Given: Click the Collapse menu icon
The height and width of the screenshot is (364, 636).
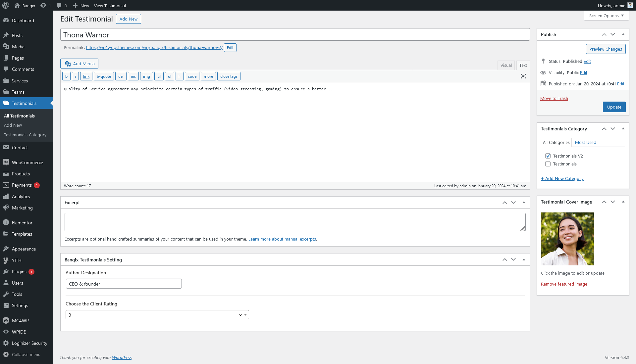Looking at the screenshot, I should pyautogui.click(x=6, y=354).
